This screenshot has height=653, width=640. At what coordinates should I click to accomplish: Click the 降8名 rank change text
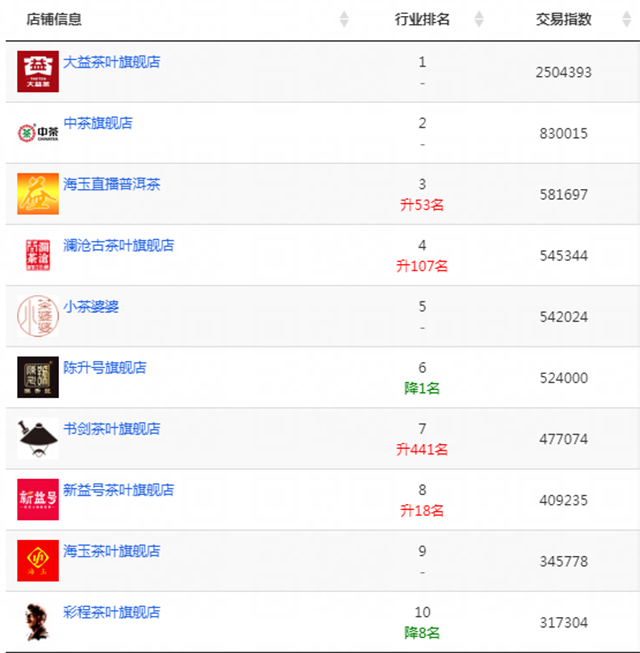pyautogui.click(x=422, y=633)
